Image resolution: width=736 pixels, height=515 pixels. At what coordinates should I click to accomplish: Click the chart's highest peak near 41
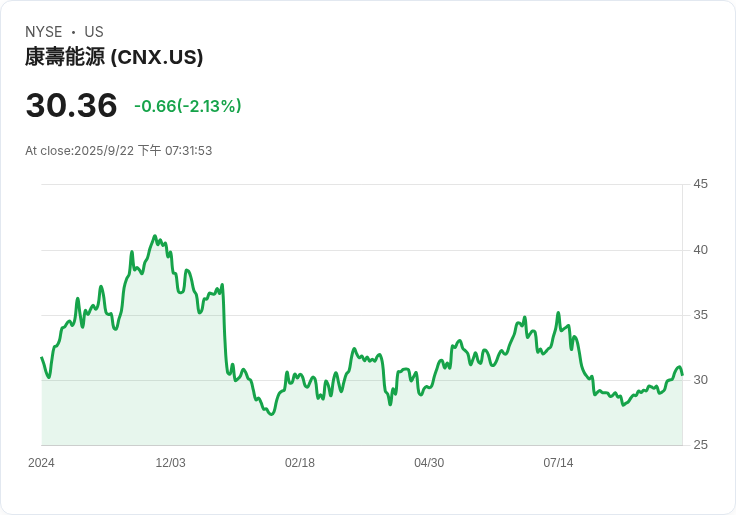click(x=154, y=237)
